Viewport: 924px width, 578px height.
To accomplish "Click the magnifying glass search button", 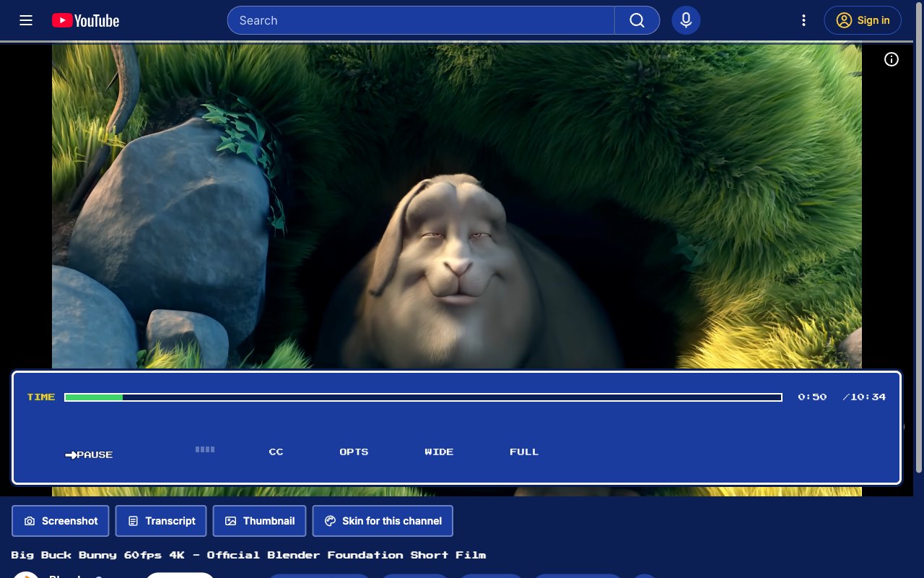I will click(637, 20).
